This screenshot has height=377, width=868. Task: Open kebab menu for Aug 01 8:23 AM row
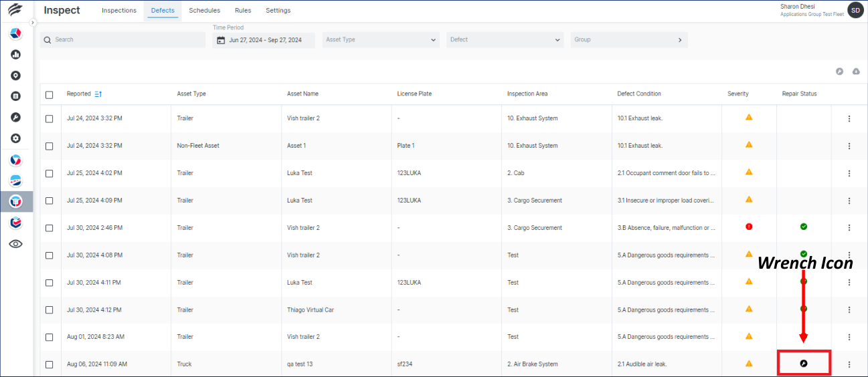point(849,337)
